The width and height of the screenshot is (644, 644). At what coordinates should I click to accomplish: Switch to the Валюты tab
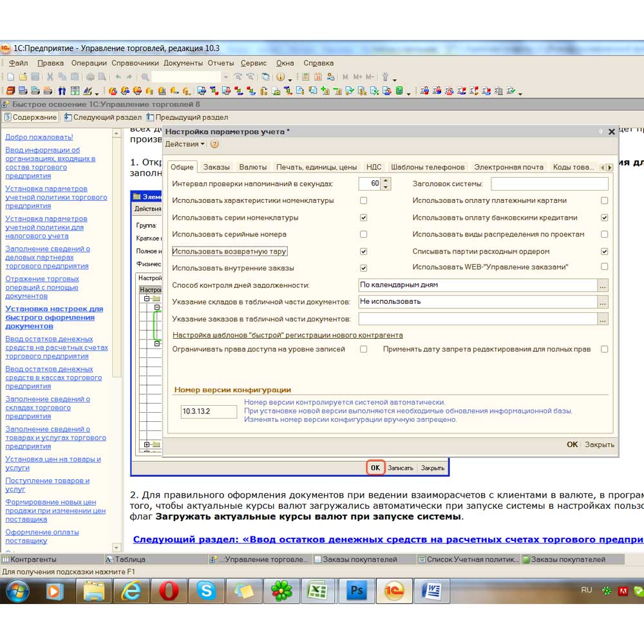(x=252, y=167)
